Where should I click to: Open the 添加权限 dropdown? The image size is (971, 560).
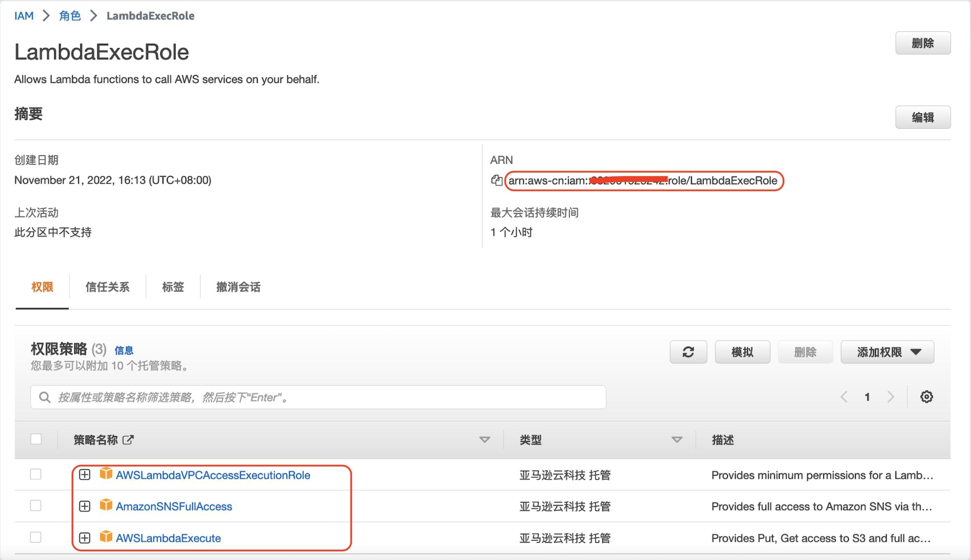tap(887, 352)
